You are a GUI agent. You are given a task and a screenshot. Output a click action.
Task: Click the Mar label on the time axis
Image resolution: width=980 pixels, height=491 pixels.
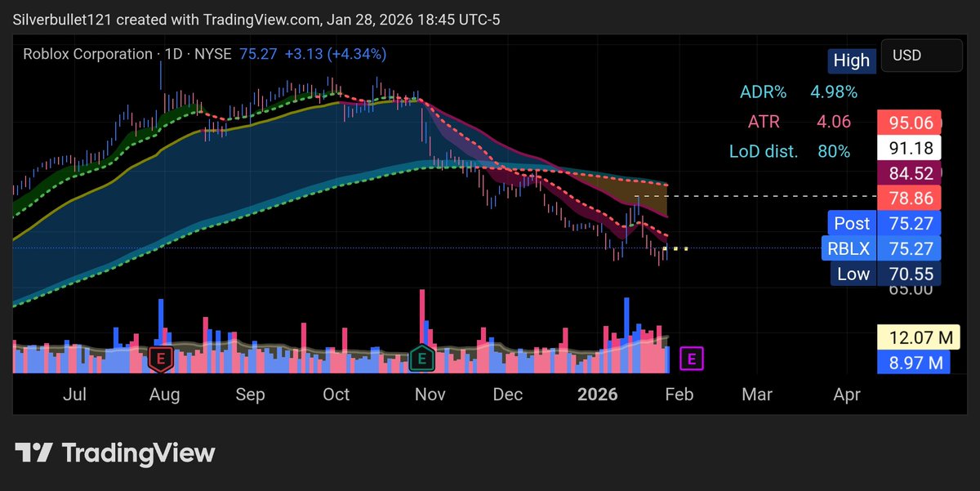757,394
